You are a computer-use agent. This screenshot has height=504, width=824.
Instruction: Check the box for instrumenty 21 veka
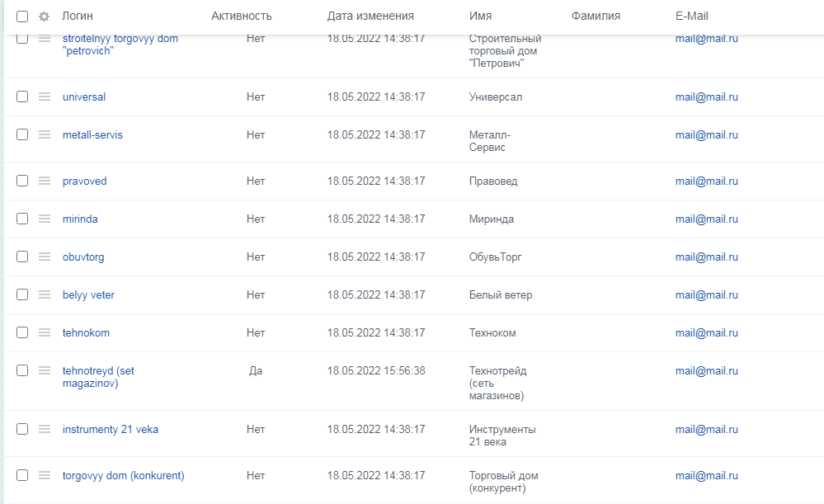pos(22,429)
